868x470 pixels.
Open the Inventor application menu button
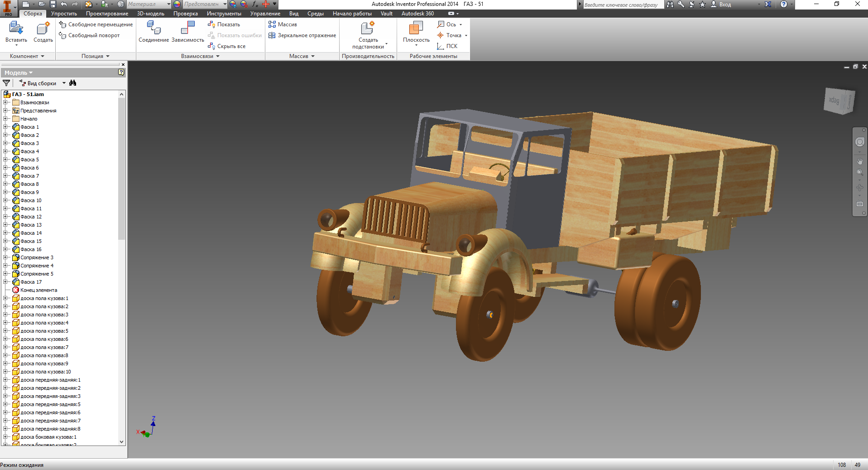pyautogui.click(x=8, y=8)
